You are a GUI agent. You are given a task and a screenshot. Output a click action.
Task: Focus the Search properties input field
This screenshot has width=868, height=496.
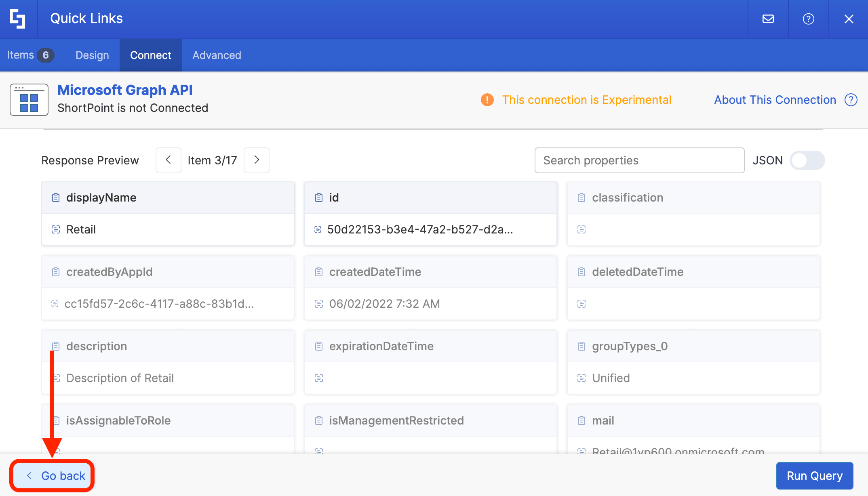click(639, 160)
